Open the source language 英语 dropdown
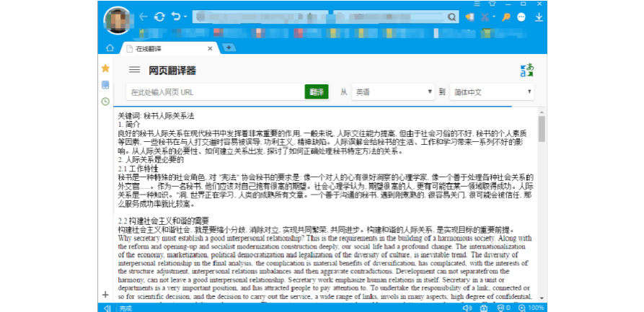Viewport: 644px width, 312px height. [x=393, y=92]
